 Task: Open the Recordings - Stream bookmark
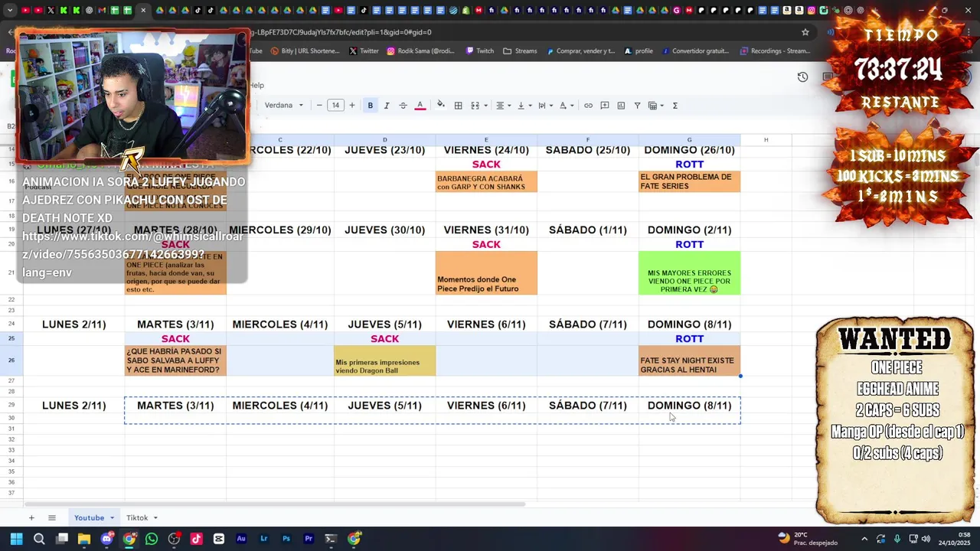pyautogui.click(x=775, y=51)
